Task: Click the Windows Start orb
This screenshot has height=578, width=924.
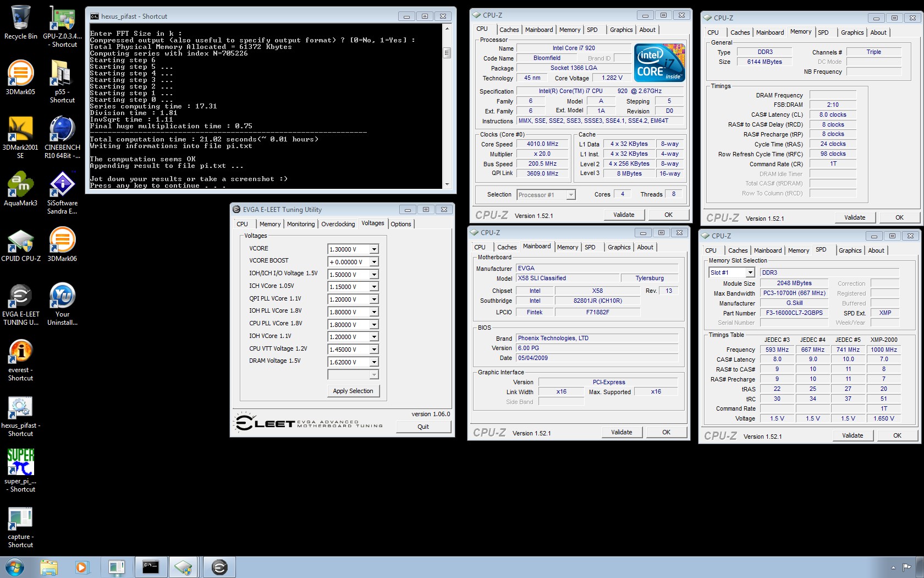Action: point(14,567)
